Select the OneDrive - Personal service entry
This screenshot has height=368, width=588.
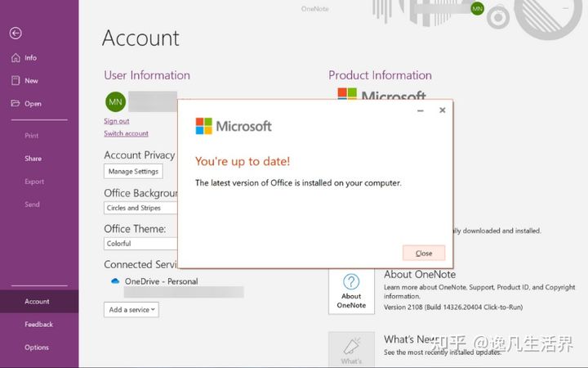[161, 281]
